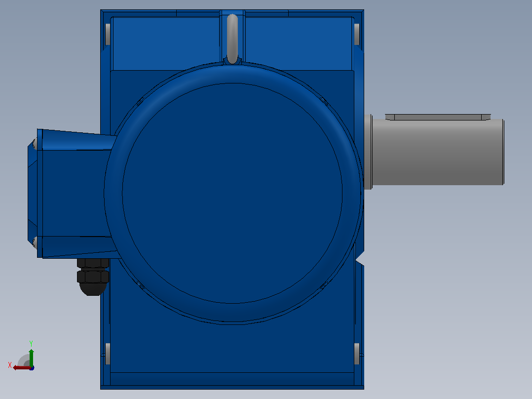Select the black cable gland
Screen dimensions: 532x399
click(93, 277)
